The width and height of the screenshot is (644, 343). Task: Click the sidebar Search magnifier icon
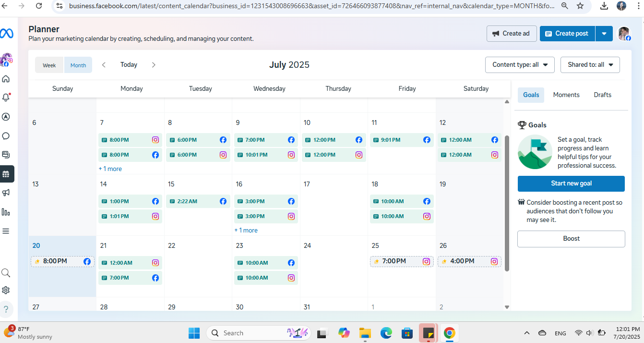pos(6,273)
